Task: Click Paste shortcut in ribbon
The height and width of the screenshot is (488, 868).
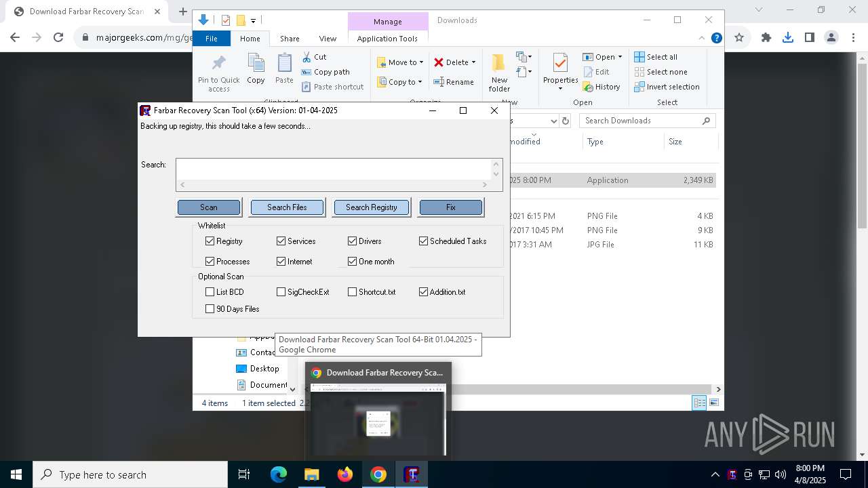Action: (332, 87)
